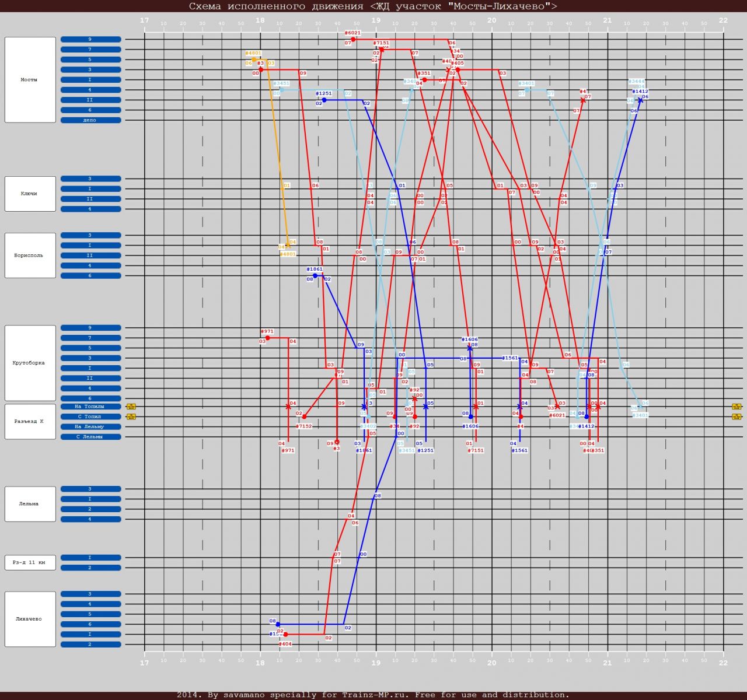Click hour 21 on the bottom time axis
This screenshot has width=747, height=700.
pos(608,663)
